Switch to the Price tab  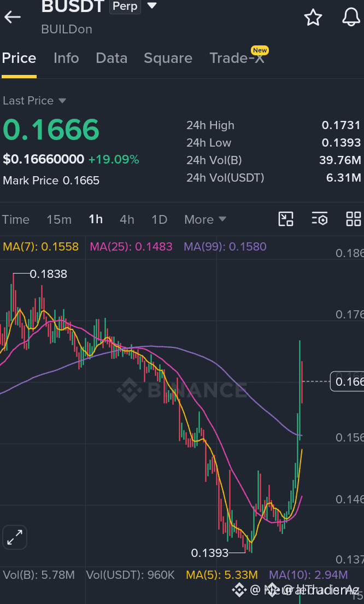(x=19, y=58)
